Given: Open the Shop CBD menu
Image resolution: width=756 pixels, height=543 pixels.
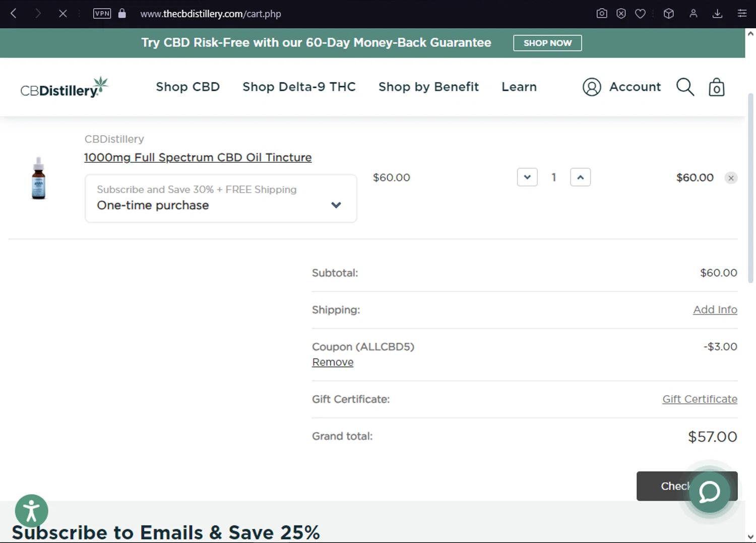Looking at the screenshot, I should coord(188,87).
